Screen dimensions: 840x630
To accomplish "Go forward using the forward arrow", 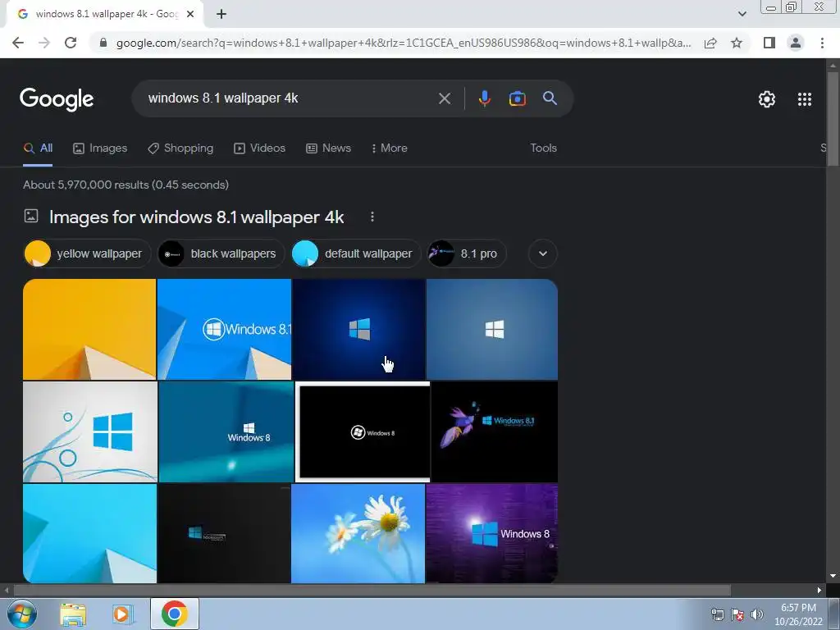I will (x=44, y=43).
